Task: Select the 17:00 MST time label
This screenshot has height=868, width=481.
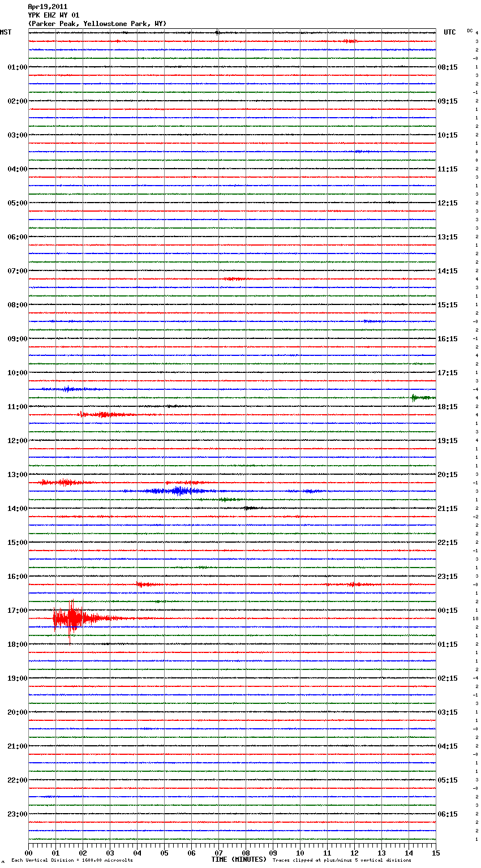Action: 18,611
